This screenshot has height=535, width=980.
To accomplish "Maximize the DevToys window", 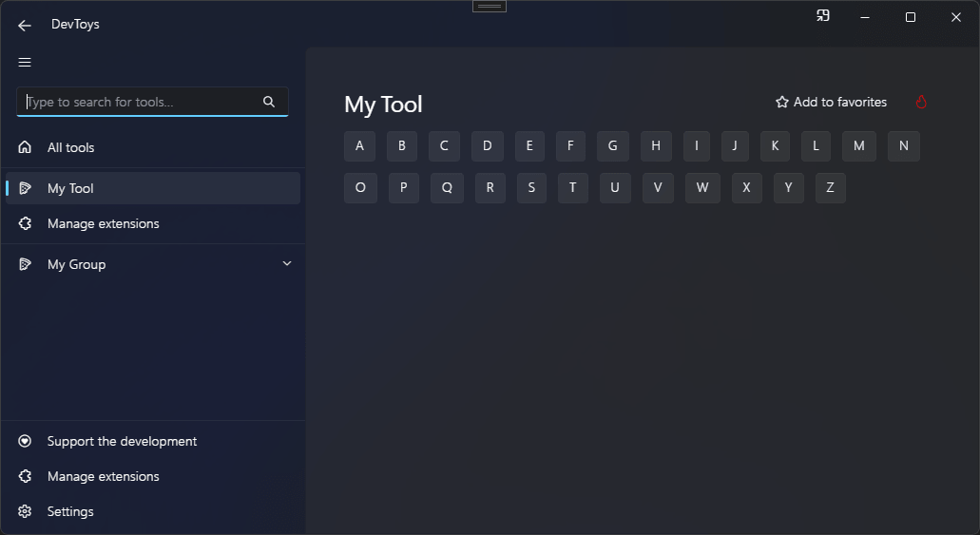I will point(911,17).
